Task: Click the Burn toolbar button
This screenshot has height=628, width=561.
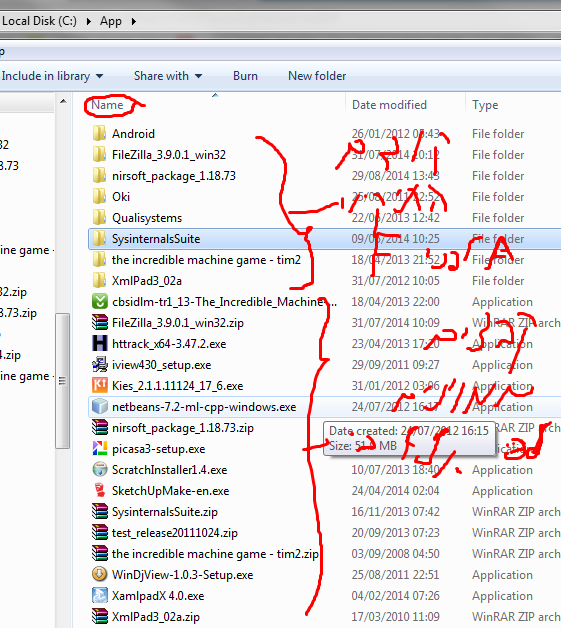Action: pyautogui.click(x=245, y=76)
